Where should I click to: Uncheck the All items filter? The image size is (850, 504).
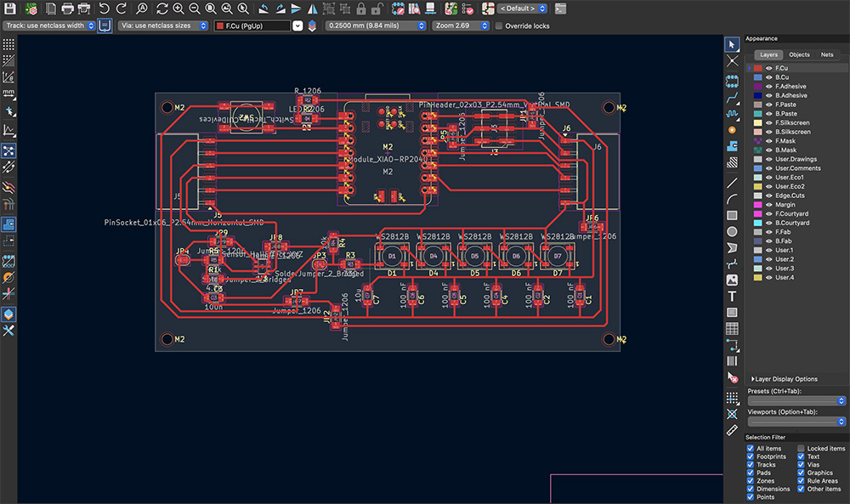(x=751, y=448)
